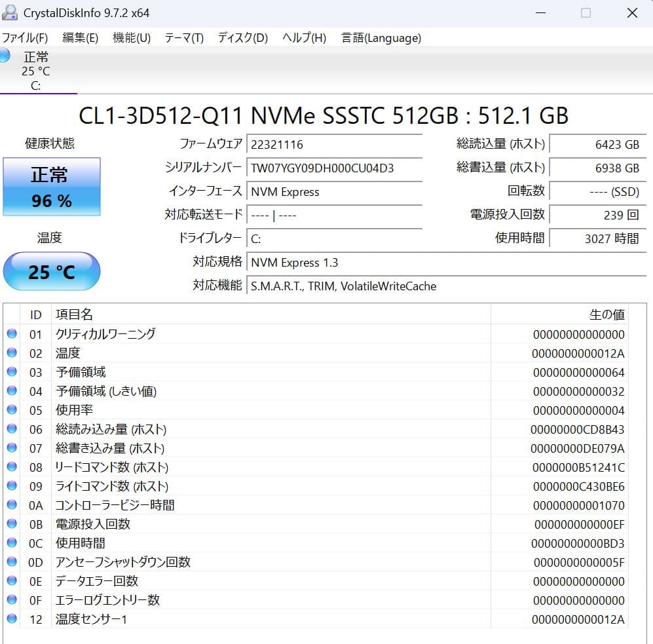Screen dimensions: 653x644
Task: Click the 25 °C temperature indicator button
Action: [52, 271]
